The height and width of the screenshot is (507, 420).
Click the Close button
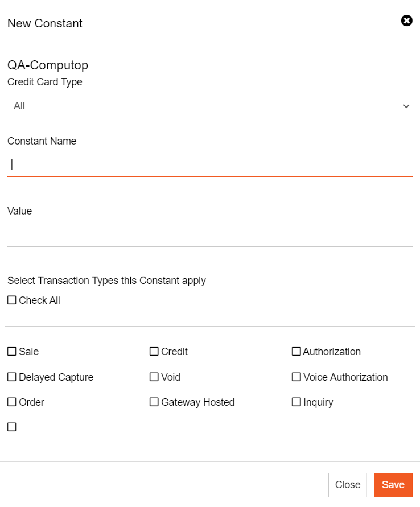click(x=348, y=485)
